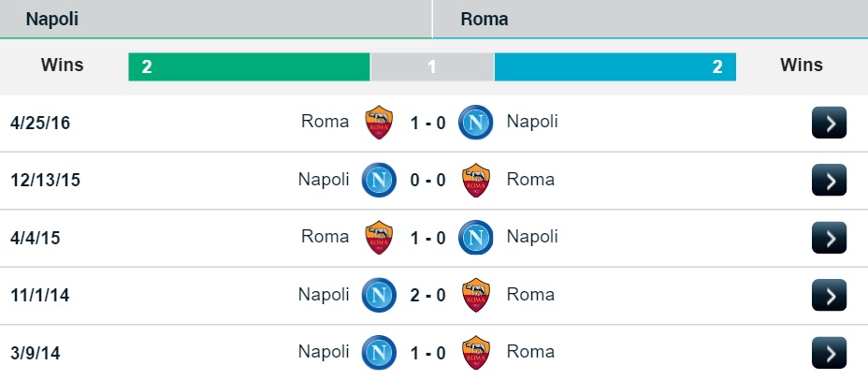Screen dimensions: 868x380
Task: Click the green Napoli wins bar segment
Action: pyautogui.click(x=249, y=67)
